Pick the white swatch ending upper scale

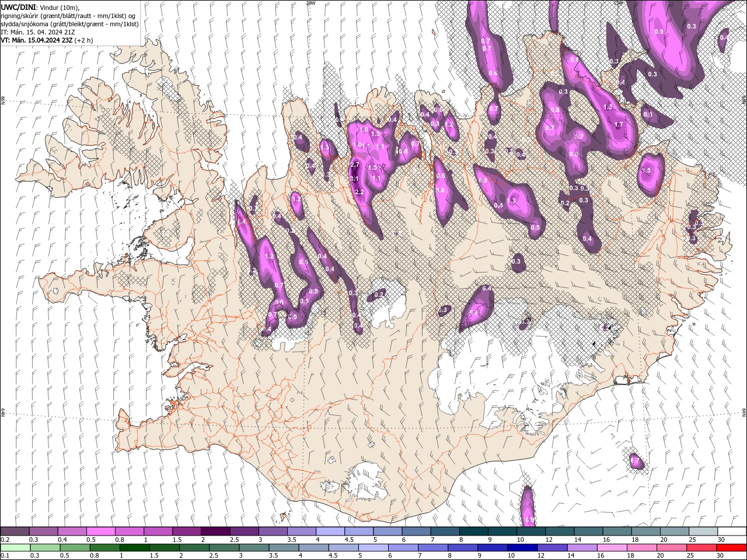(x=732, y=531)
